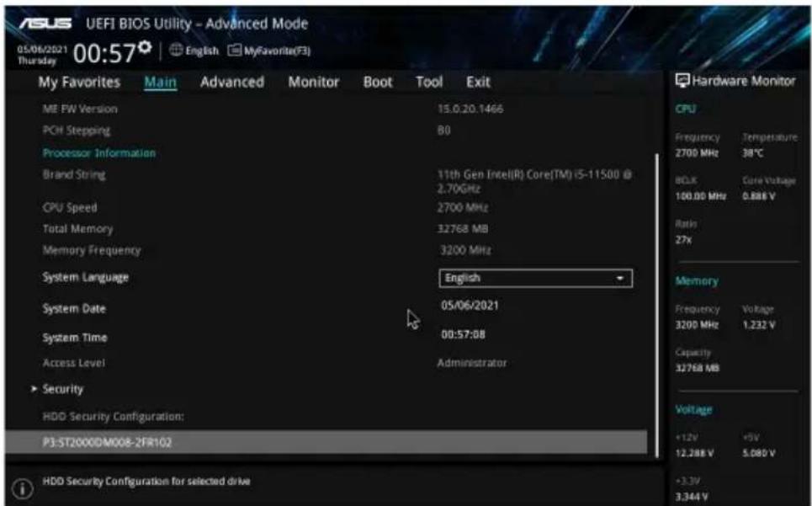Click the BCLK 100.00 MHz reading

tap(700, 196)
